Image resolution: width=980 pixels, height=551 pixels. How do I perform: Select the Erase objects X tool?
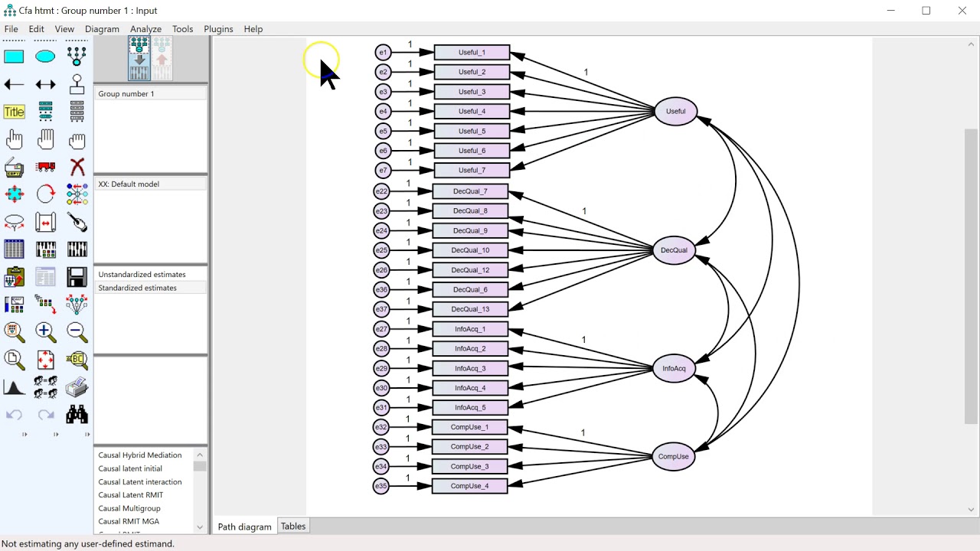click(77, 167)
